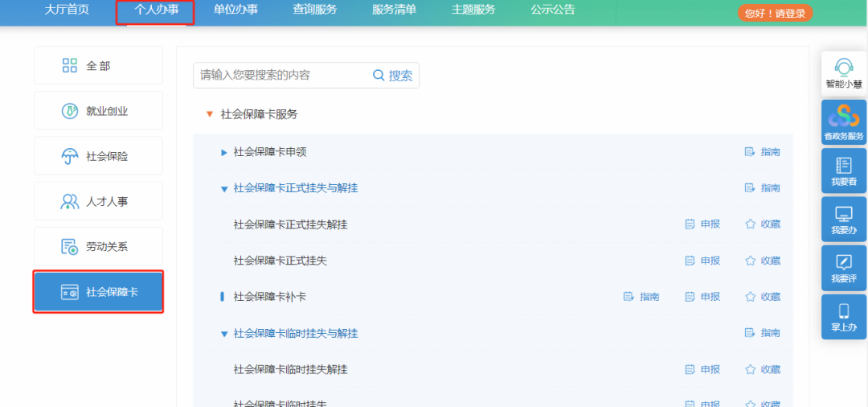The image size is (868, 407).
Task: Toggle 收藏 star for 社会保障卡正式挂失
Action: (751, 261)
